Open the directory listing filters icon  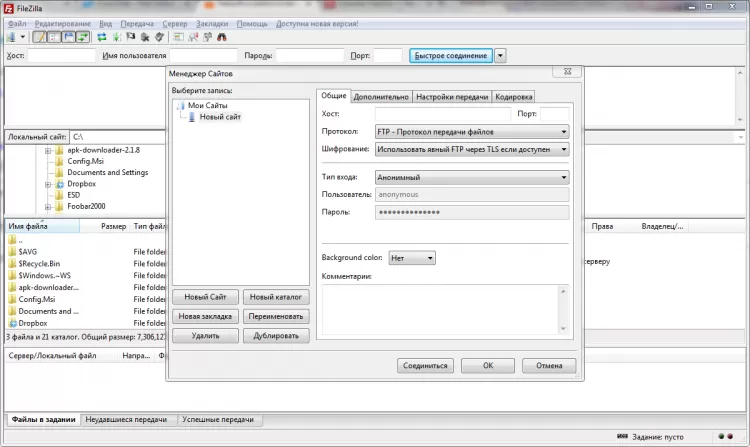pyautogui.click(x=178, y=37)
